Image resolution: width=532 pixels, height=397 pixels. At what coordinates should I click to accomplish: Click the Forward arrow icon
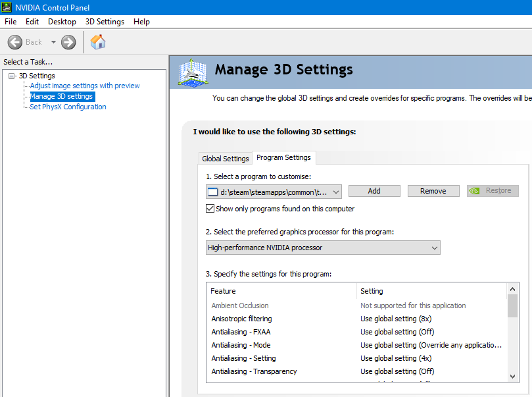pos(68,42)
